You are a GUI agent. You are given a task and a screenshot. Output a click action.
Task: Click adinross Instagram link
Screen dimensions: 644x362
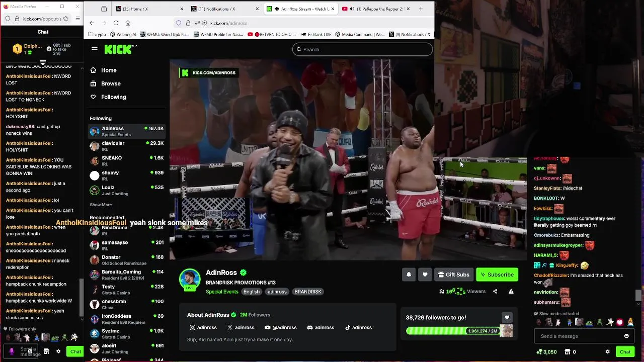[x=203, y=327]
